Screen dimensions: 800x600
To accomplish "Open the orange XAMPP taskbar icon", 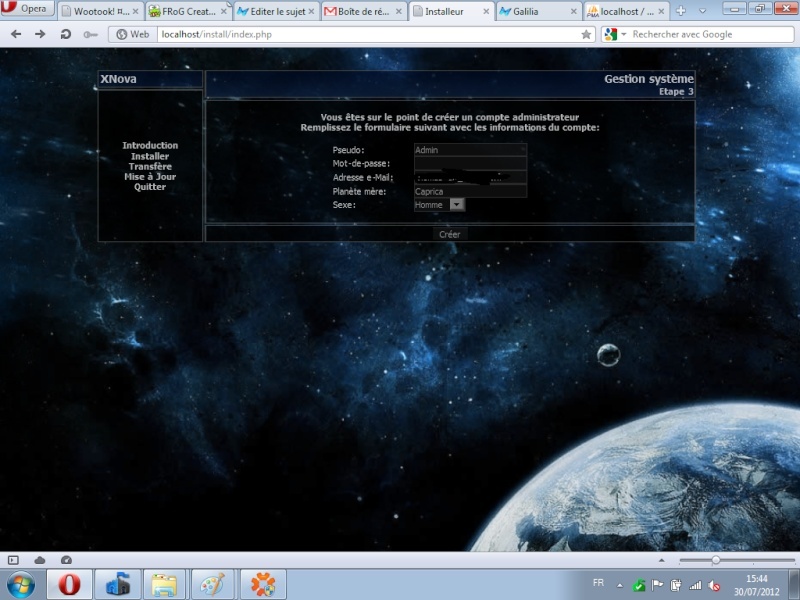I will [x=263, y=584].
